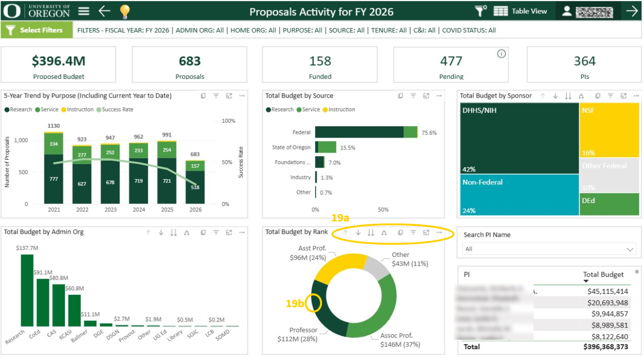The image size is (644, 358).
Task: Enter focus mode on Total Budget by Source
Action: point(426,96)
